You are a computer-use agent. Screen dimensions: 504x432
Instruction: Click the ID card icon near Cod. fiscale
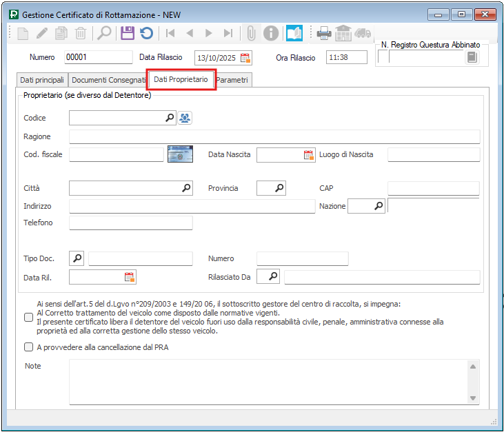180,154
